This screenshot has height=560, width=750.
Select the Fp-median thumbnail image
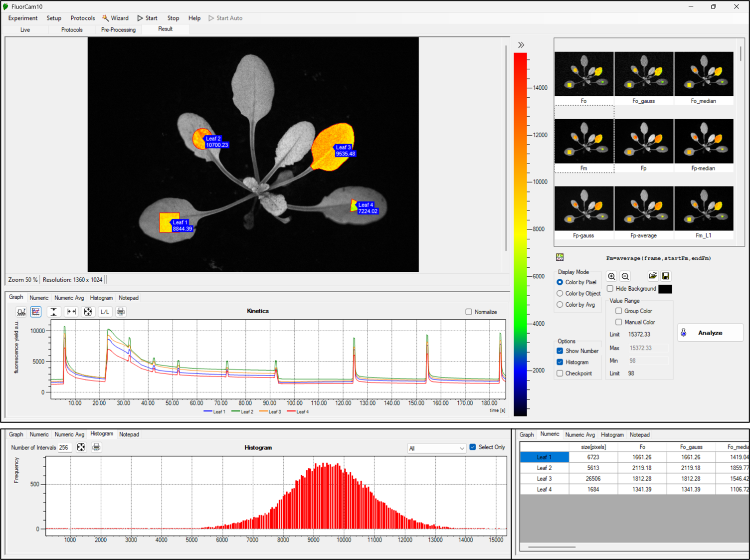coord(703,142)
